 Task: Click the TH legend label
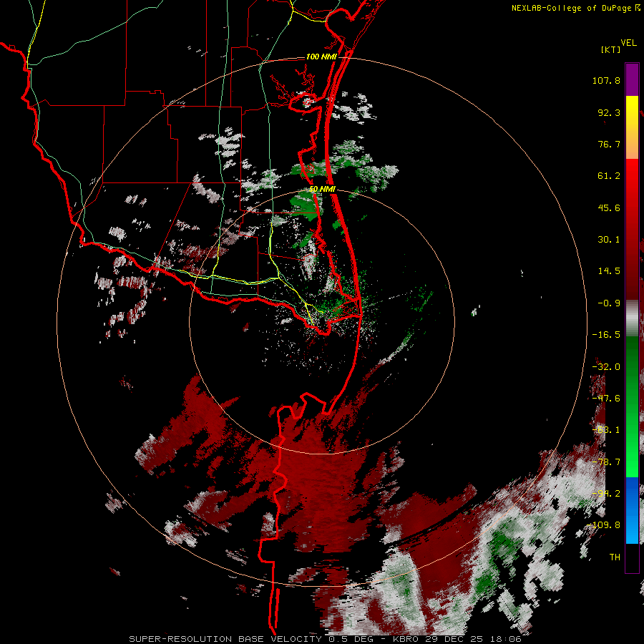tap(615, 557)
